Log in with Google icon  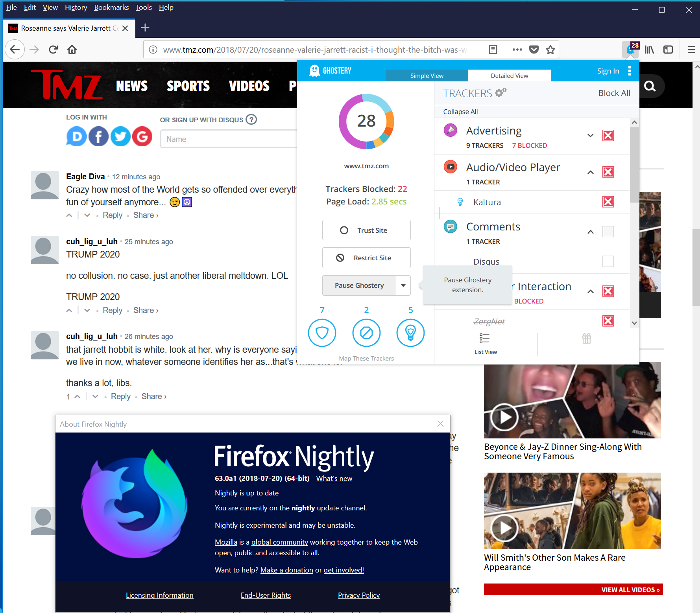tap(142, 136)
